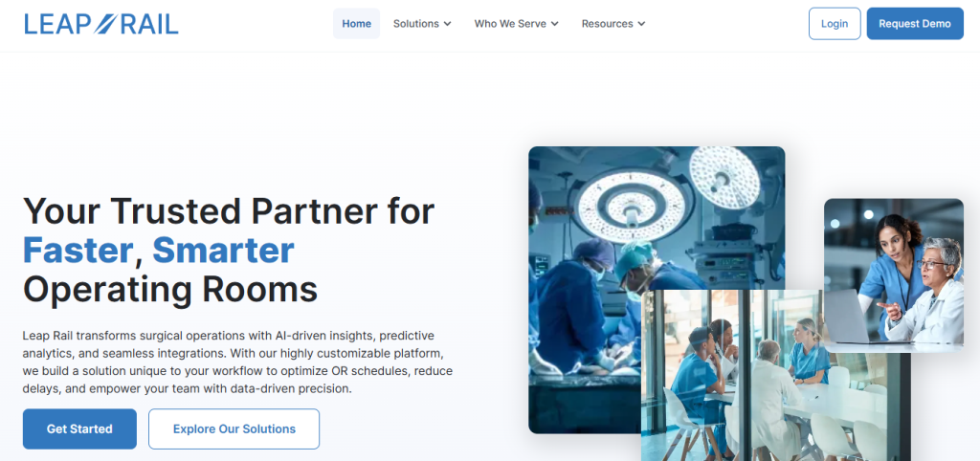Click the blue word Faster

(78, 250)
